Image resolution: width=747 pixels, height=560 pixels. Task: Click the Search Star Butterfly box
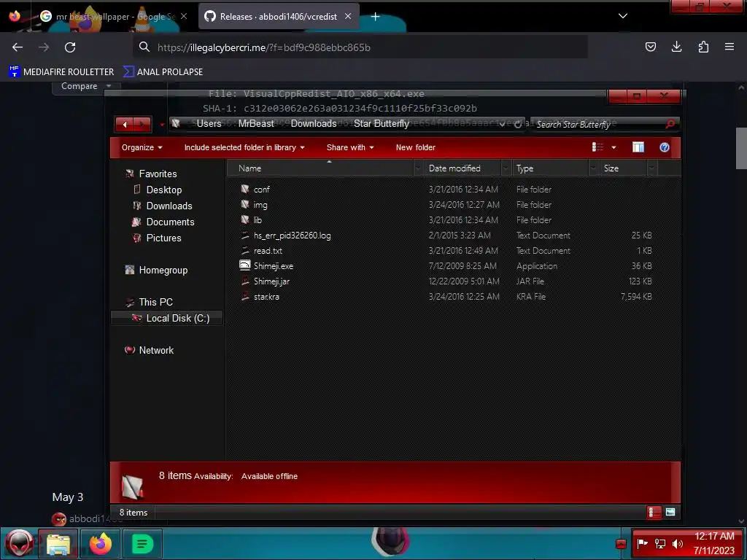click(x=598, y=124)
